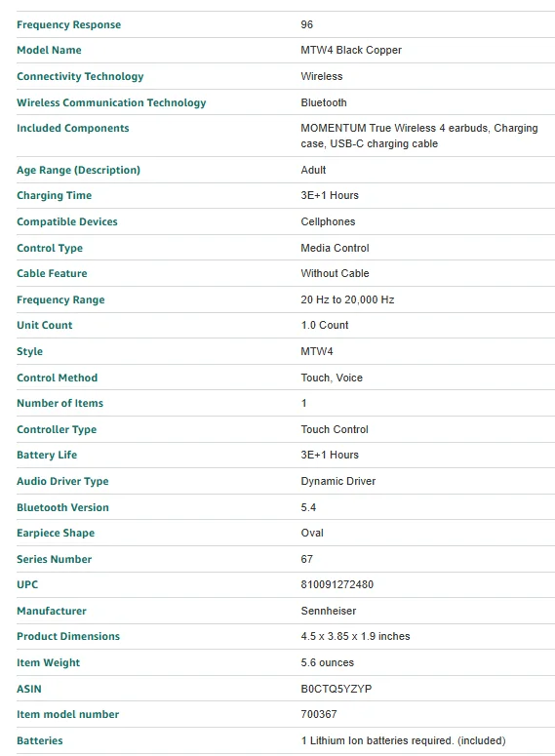The width and height of the screenshot is (555, 756).
Task: Click the Bluetooth Version 5.4 value
Action: point(308,507)
